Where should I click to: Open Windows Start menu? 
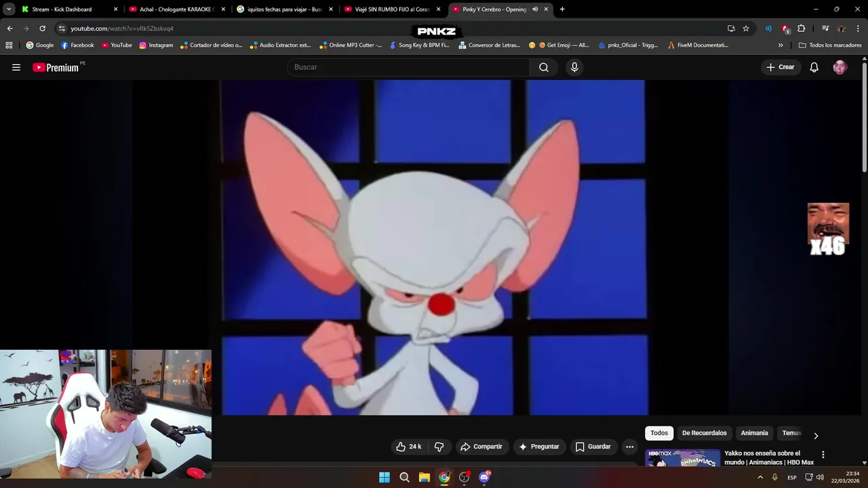[x=384, y=477]
